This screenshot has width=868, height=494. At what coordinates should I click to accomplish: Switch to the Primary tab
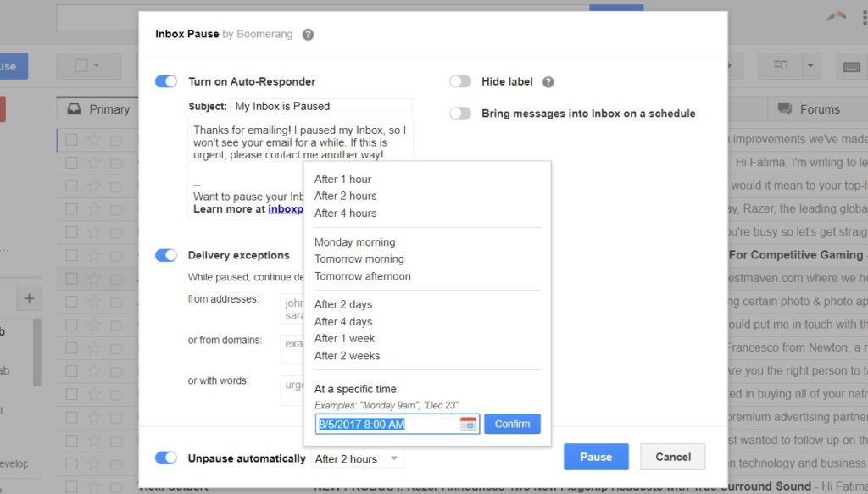click(110, 109)
